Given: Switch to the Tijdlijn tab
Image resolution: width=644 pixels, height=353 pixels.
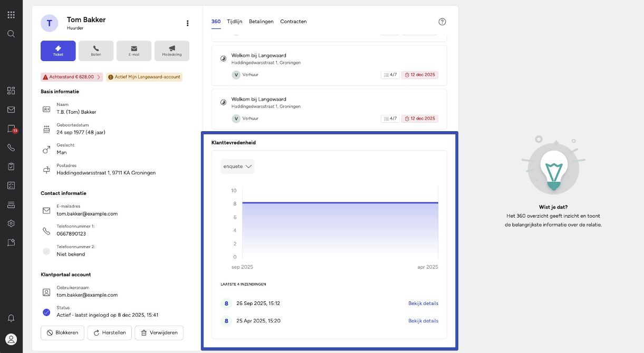Looking at the screenshot, I should click(235, 22).
